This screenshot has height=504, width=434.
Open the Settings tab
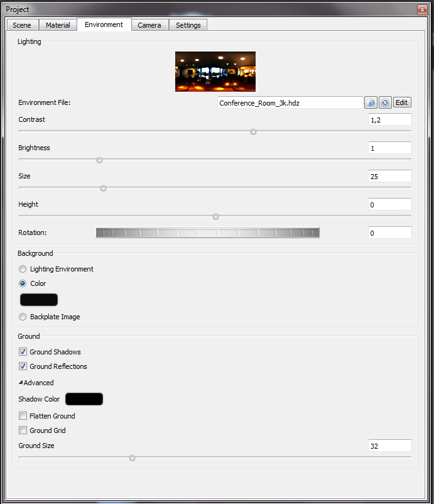[x=188, y=25]
